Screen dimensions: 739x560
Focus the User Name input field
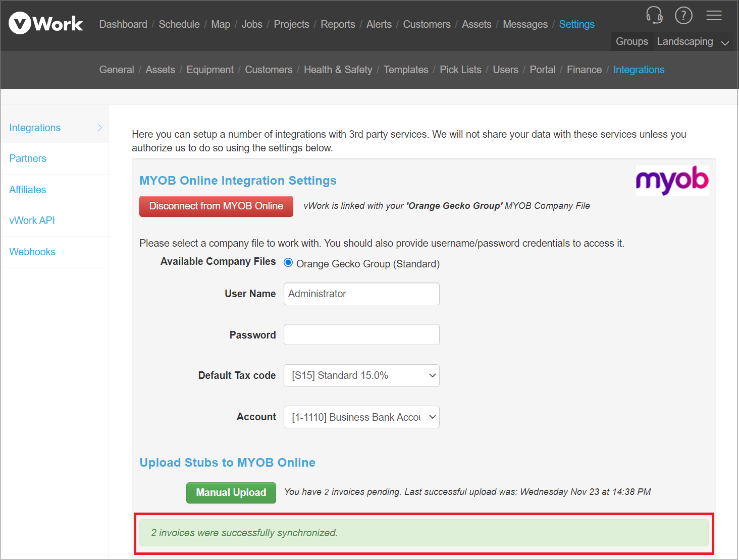[x=361, y=294]
